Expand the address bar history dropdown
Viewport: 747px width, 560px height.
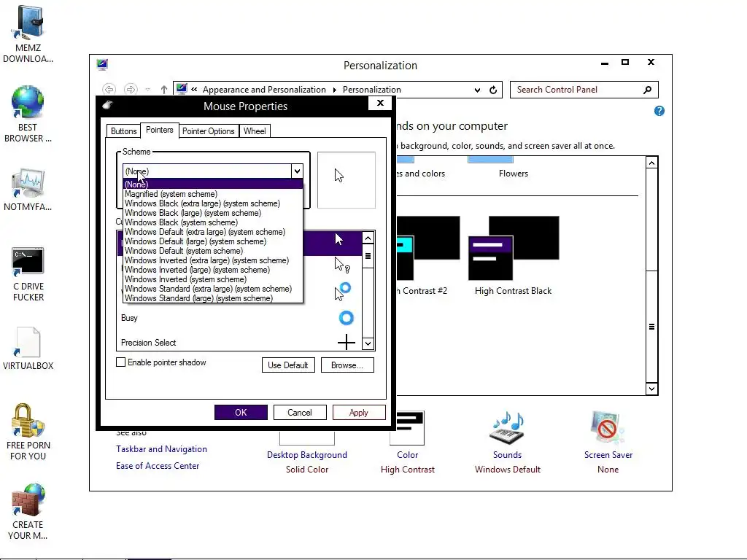(477, 90)
